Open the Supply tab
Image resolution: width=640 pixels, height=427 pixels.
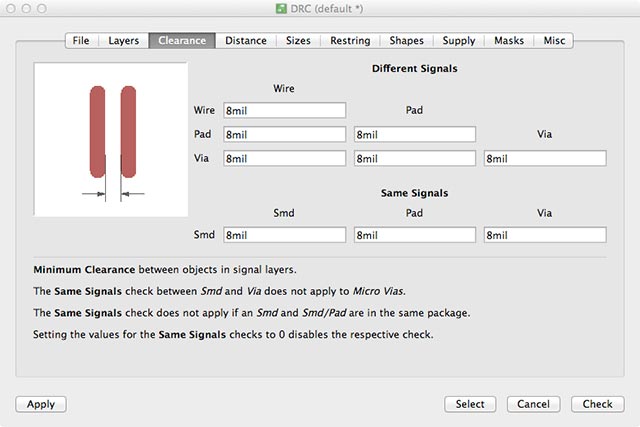459,41
